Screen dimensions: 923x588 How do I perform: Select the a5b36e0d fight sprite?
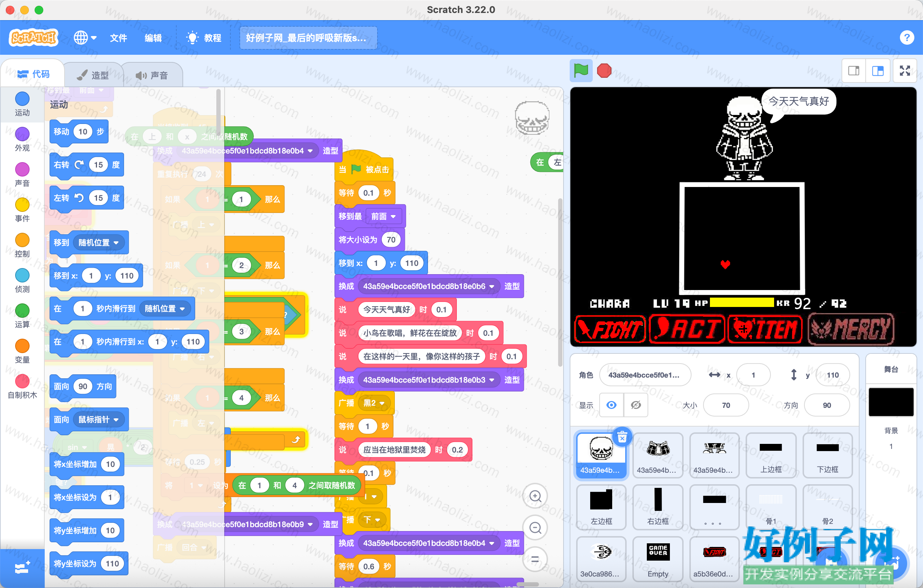(715, 559)
